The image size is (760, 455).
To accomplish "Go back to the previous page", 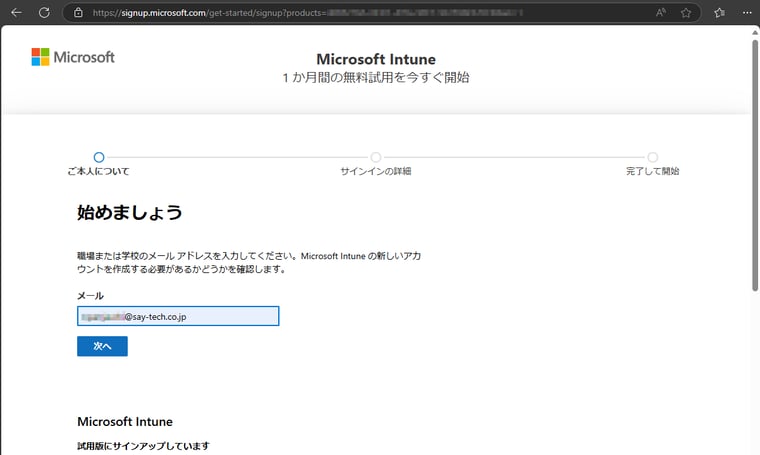I will 16,13.
